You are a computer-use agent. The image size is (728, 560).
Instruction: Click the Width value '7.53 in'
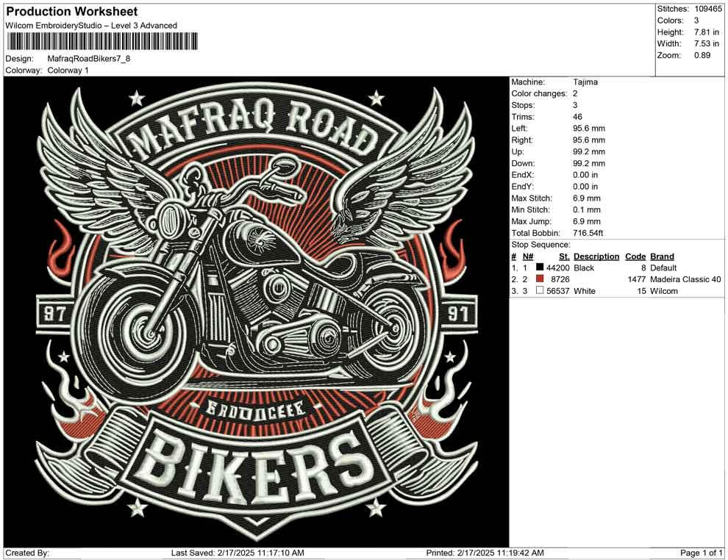[x=707, y=43]
